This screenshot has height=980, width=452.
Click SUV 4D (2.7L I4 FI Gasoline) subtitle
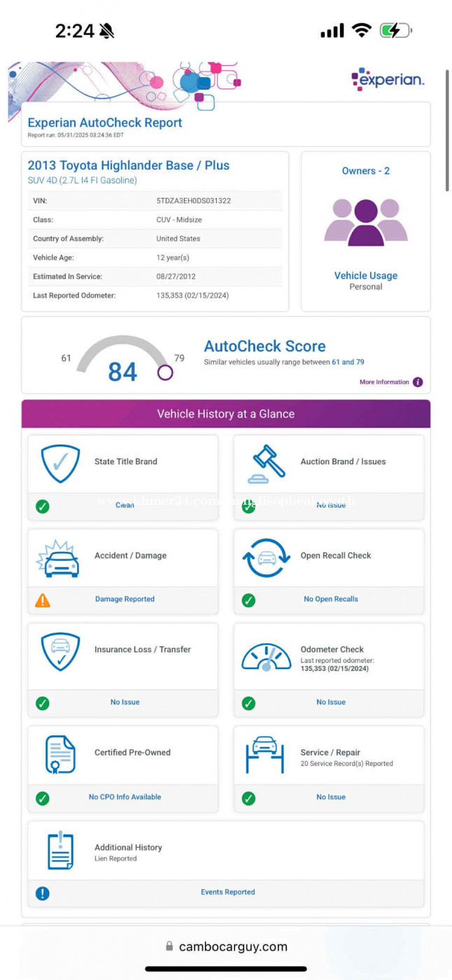coord(82,181)
